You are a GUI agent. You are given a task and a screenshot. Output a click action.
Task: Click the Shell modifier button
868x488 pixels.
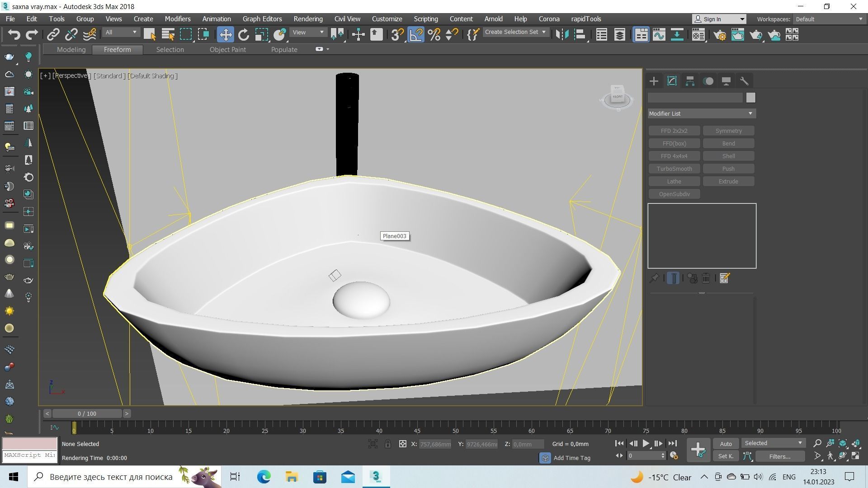[x=728, y=156]
